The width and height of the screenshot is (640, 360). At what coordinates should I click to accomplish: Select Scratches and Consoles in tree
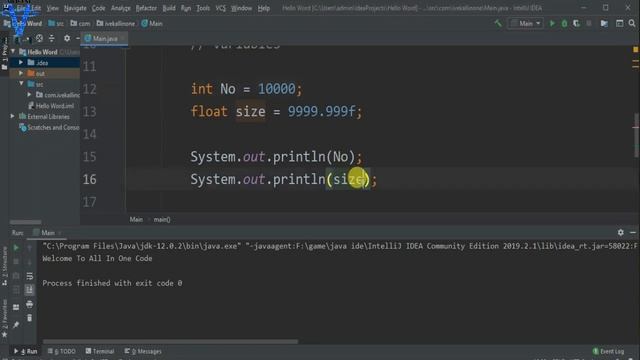coord(49,127)
